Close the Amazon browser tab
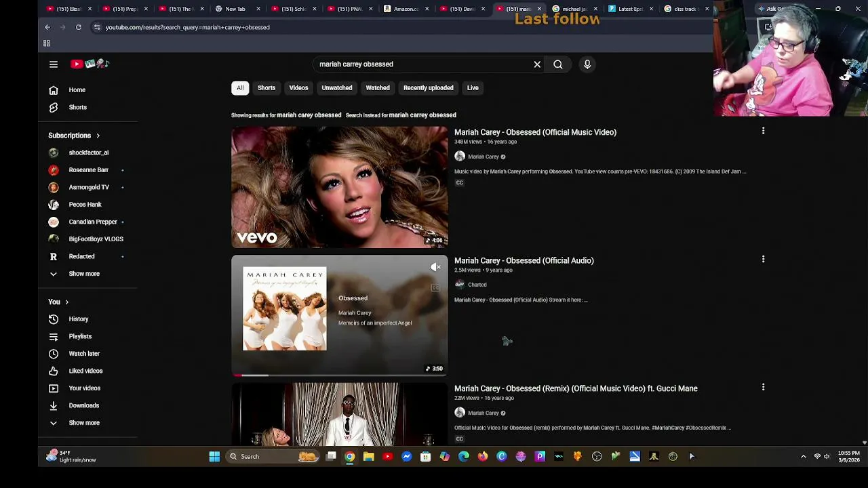 tap(427, 9)
